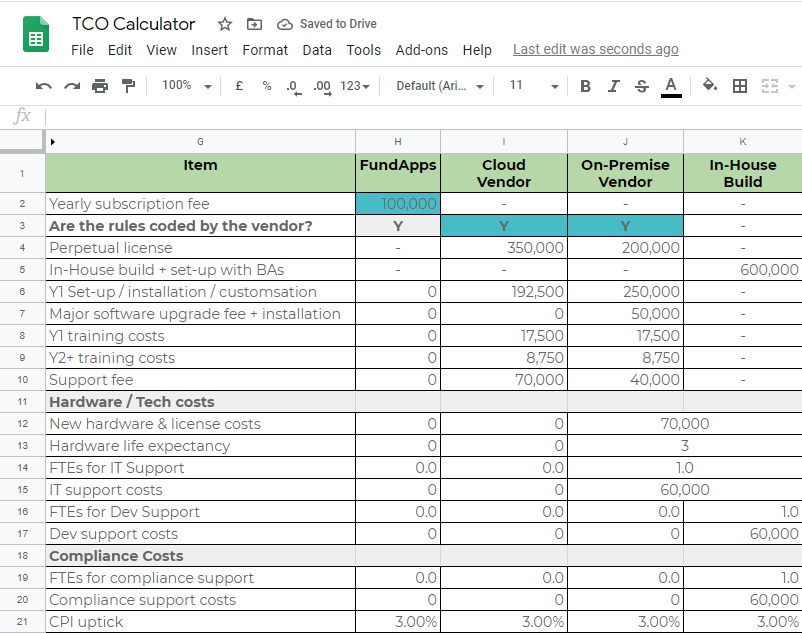The width and height of the screenshot is (802, 633).
Task: Toggle bold formatting
Action: click(585, 86)
